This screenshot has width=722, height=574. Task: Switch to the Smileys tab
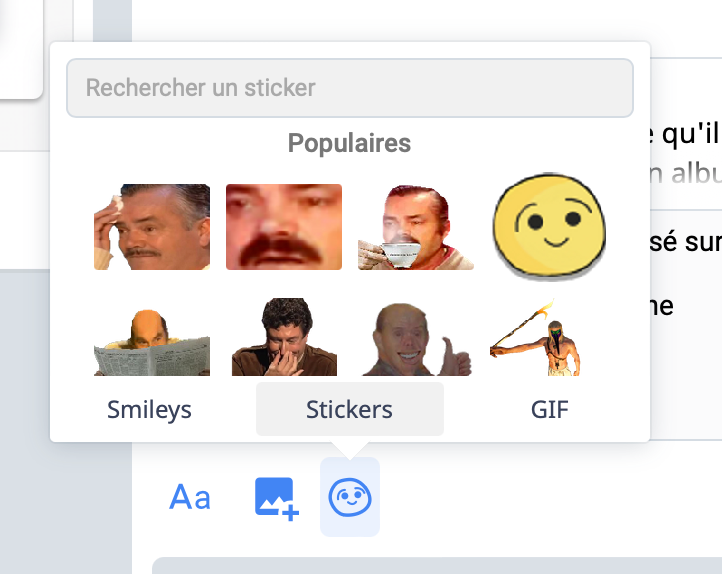tap(149, 409)
